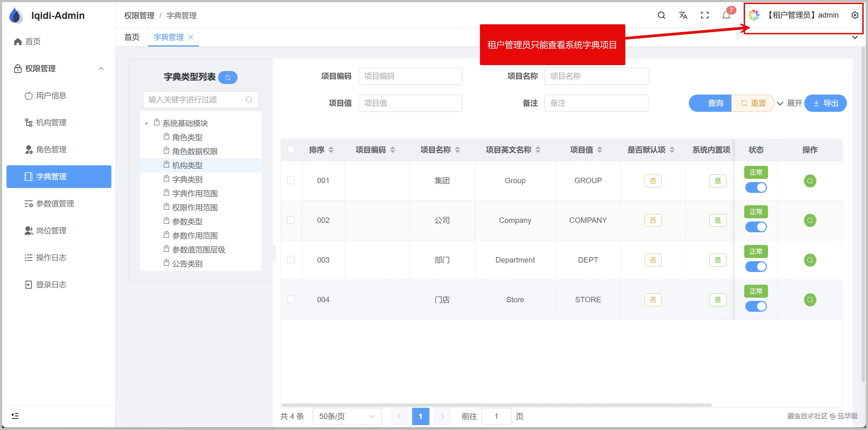Click the search magnifier icon in header
Image resolution: width=868 pixels, height=430 pixels.
click(661, 15)
